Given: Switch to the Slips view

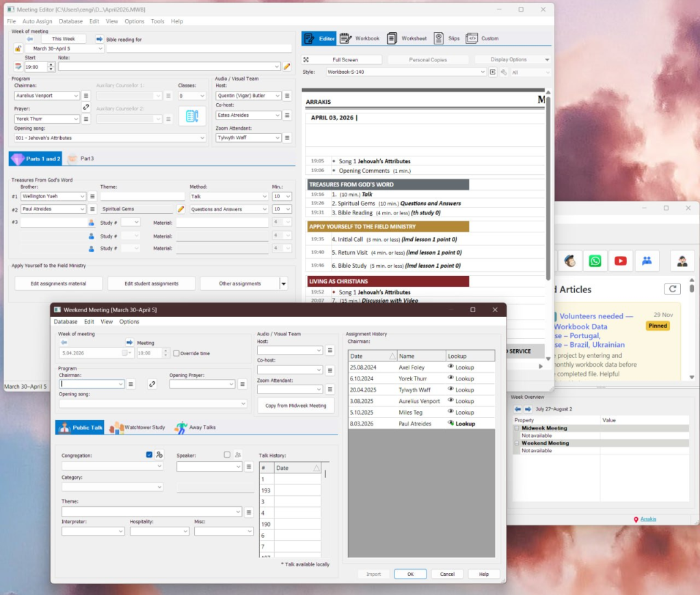Looking at the screenshot, I should 446,38.
